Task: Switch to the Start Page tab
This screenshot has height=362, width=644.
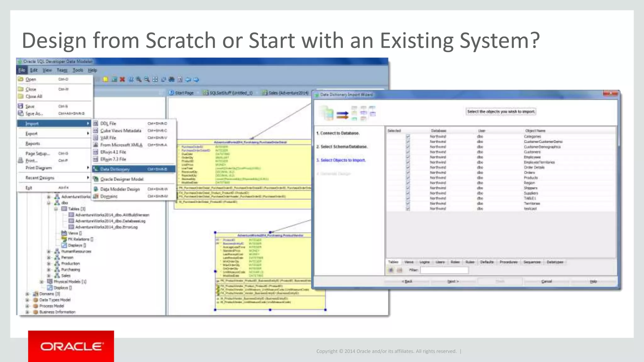Action: tap(181, 93)
